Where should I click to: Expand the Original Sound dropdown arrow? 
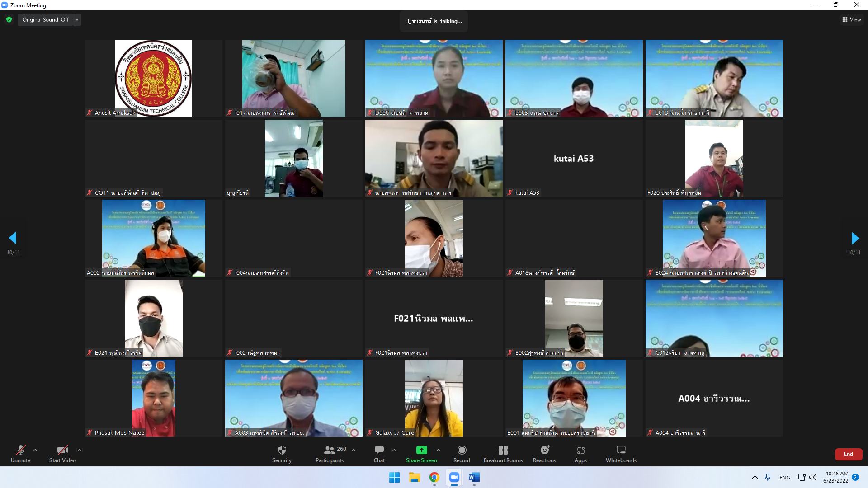[77, 20]
